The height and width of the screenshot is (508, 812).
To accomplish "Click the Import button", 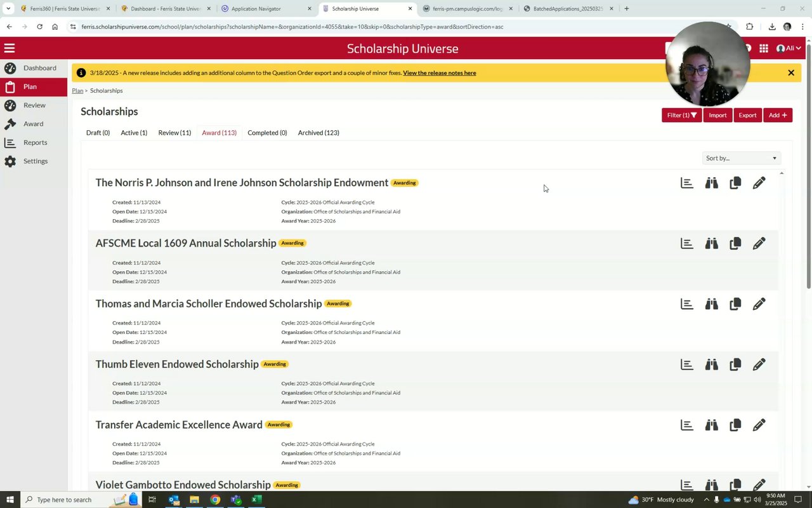I will pyautogui.click(x=717, y=115).
